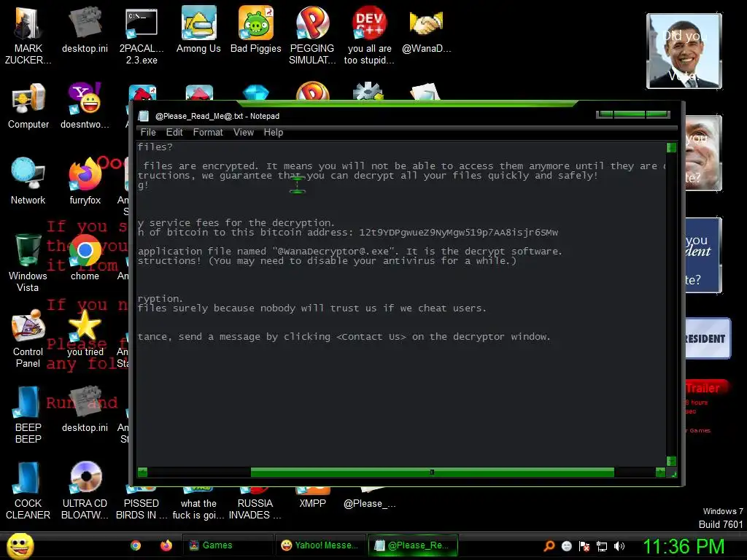Open the Windows Vista recycle bin icon

coord(28,262)
